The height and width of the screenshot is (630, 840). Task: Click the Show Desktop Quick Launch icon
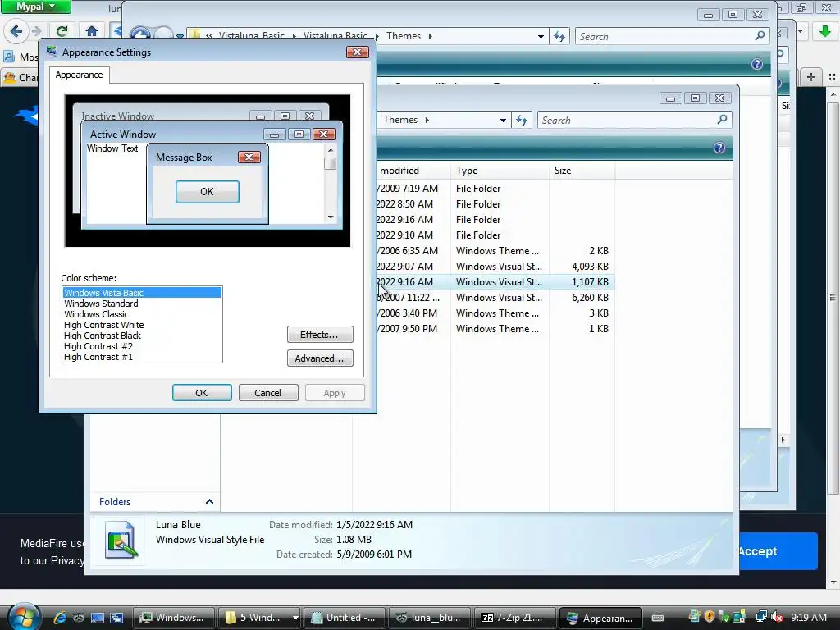coord(97,618)
